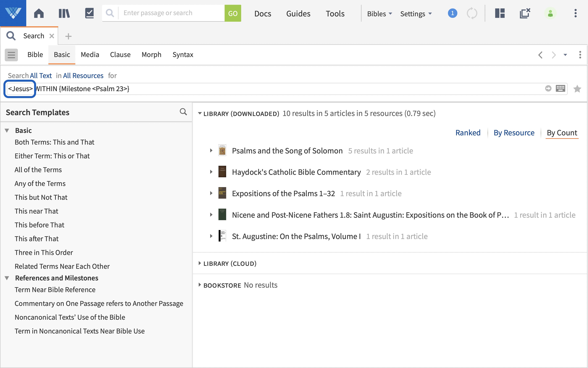Viewport: 588px width, 368px height.
Task: Select Both Terms: This and That template
Action: (54, 142)
